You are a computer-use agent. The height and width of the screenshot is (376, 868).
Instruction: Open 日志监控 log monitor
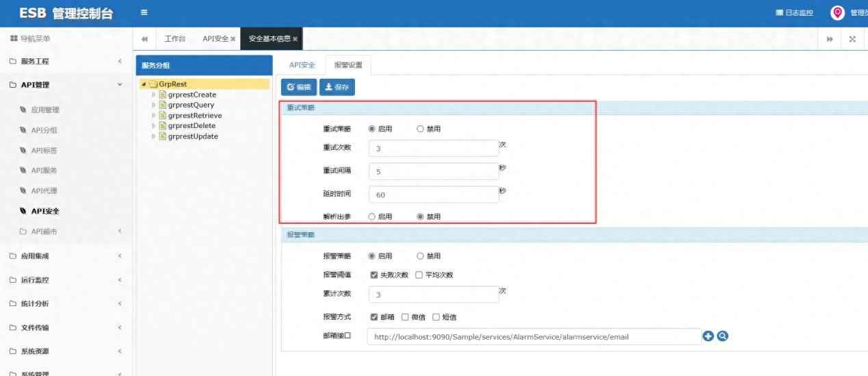click(x=794, y=13)
